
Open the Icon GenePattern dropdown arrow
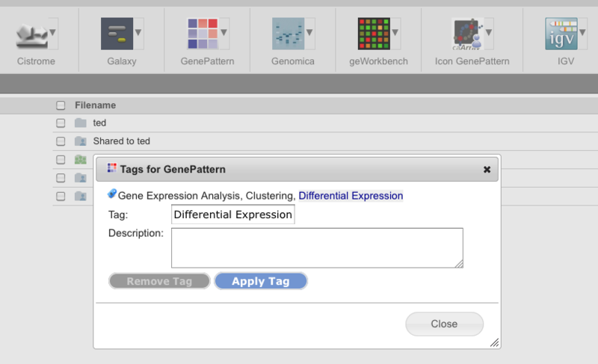coord(489,32)
